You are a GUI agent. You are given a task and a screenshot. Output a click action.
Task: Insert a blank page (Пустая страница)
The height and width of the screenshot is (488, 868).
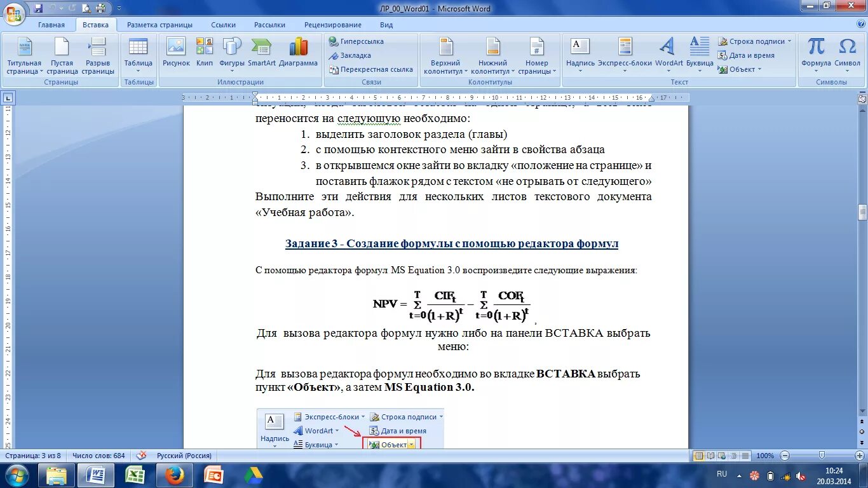tap(62, 56)
